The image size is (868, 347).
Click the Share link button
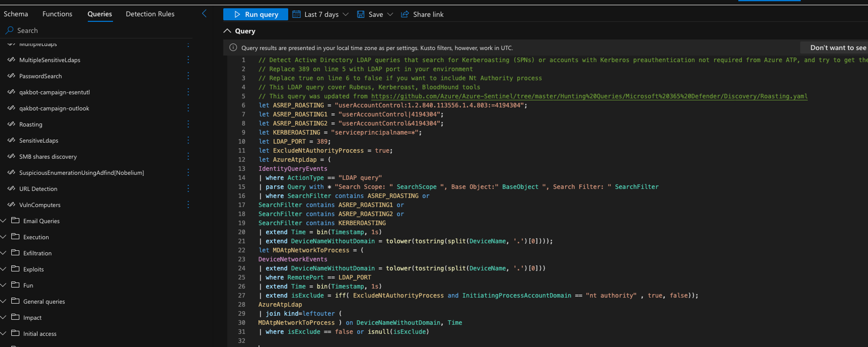pyautogui.click(x=422, y=14)
